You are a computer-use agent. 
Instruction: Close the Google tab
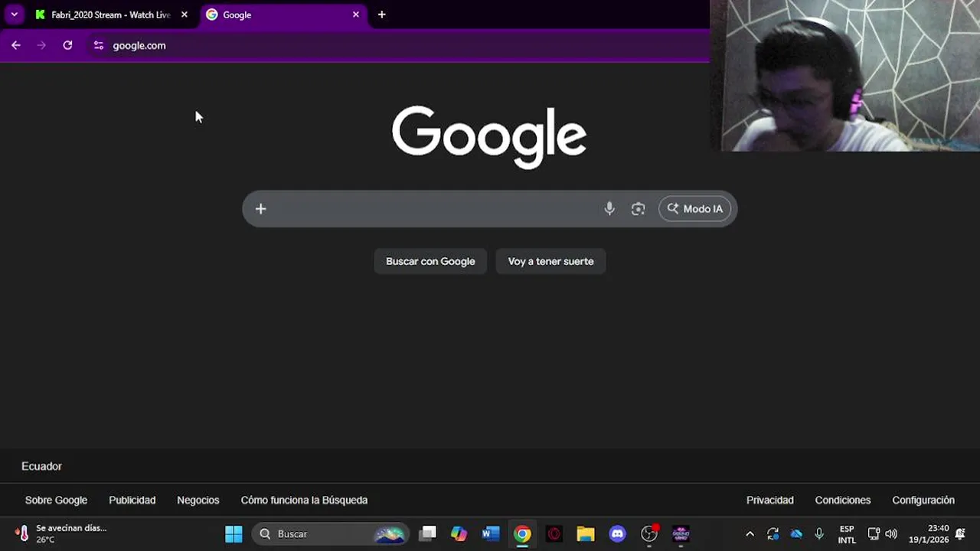[355, 15]
